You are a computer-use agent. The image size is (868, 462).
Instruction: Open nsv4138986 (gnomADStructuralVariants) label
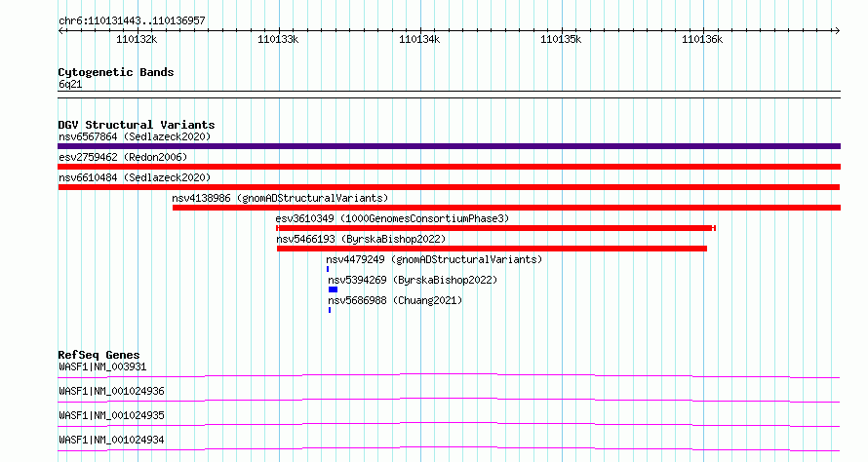280,198
